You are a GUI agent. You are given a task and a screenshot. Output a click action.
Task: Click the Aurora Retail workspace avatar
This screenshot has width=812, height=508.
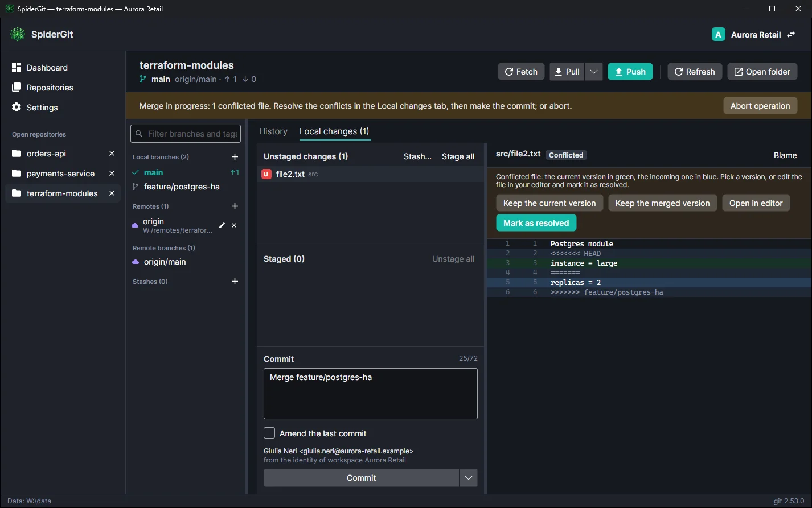pos(718,35)
